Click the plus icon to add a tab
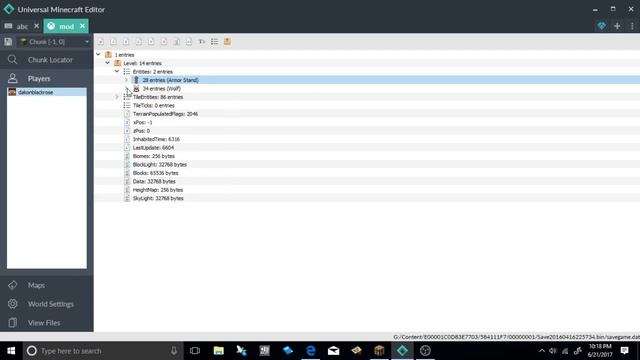The height and width of the screenshot is (360, 640). point(617,26)
